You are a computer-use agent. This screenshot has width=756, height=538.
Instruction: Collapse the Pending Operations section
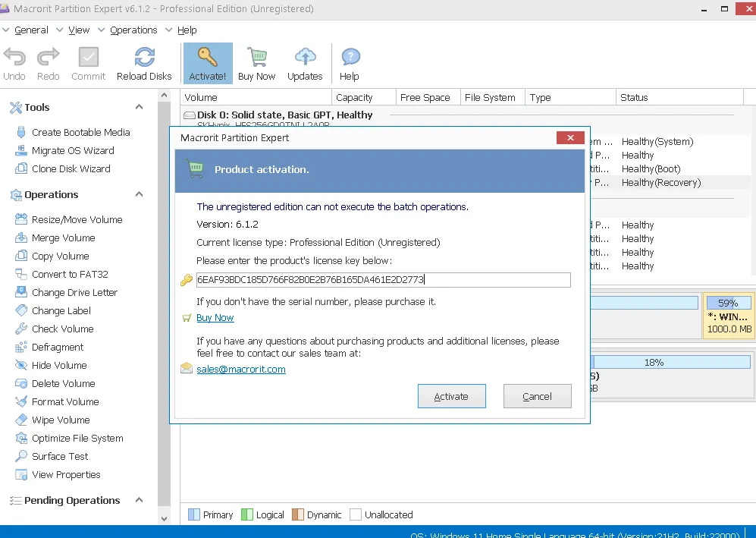[x=139, y=500]
